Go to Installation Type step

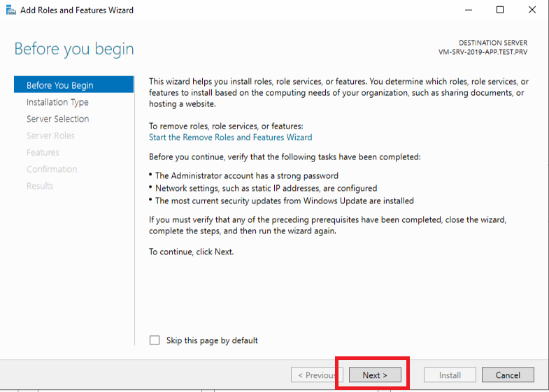(x=57, y=102)
